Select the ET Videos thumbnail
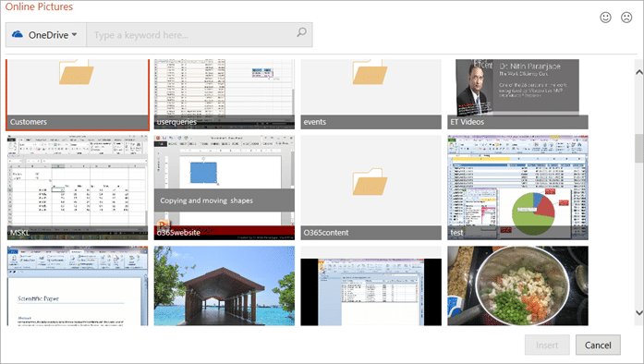644x364 pixels. pyautogui.click(x=517, y=94)
